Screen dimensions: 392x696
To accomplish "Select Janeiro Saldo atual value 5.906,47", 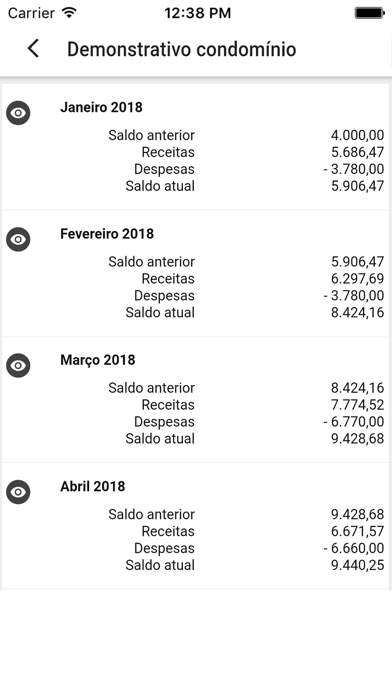I will pyautogui.click(x=357, y=186).
